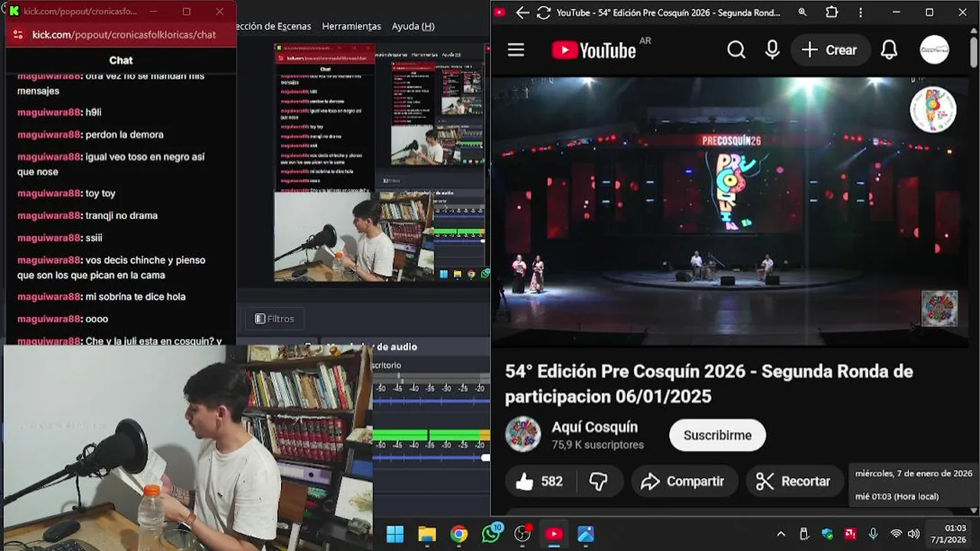This screenshot has height=551, width=980.
Task: Open WhatsApp from taskbar
Action: coord(491,534)
